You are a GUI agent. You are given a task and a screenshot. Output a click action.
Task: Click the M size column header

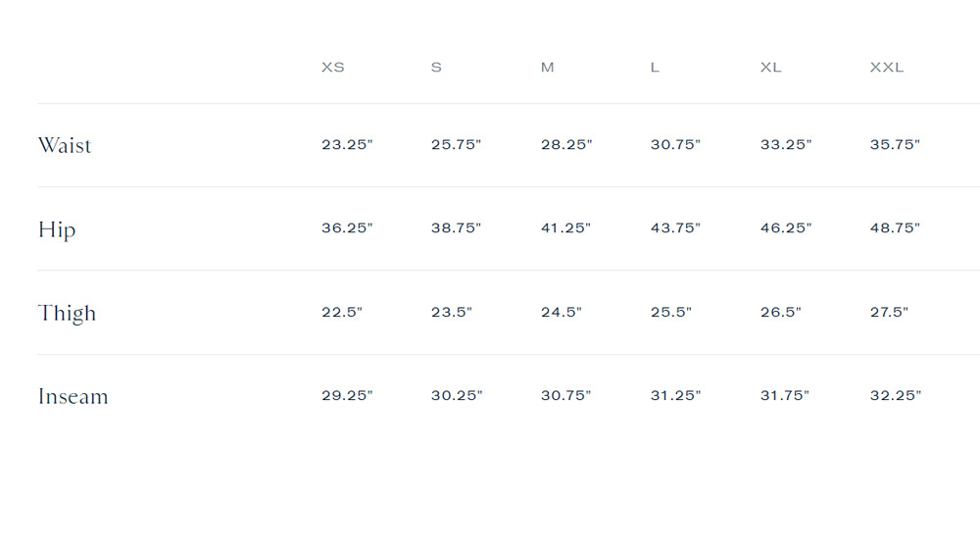pos(548,67)
